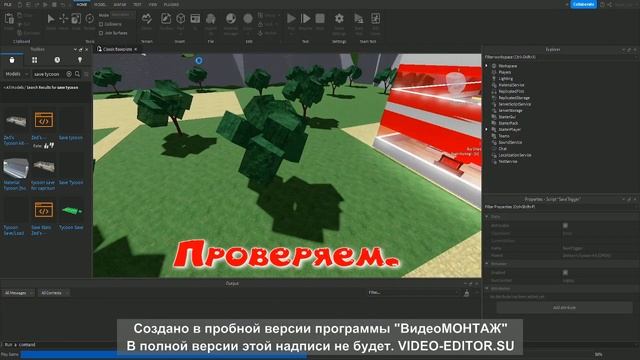Image resolution: width=640 pixels, height=360 pixels.
Task: Switch Toolbox to Creations bulb tab
Action: pos(80,60)
